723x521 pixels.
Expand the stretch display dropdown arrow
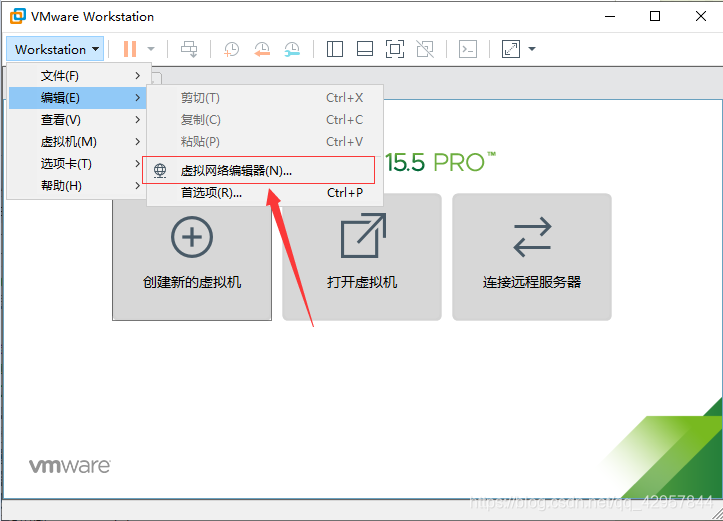(532, 49)
